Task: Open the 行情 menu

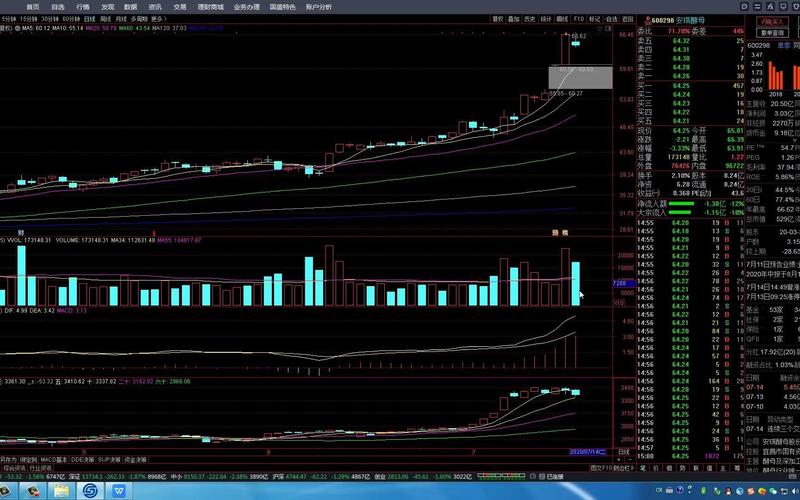Action: pyautogui.click(x=83, y=7)
